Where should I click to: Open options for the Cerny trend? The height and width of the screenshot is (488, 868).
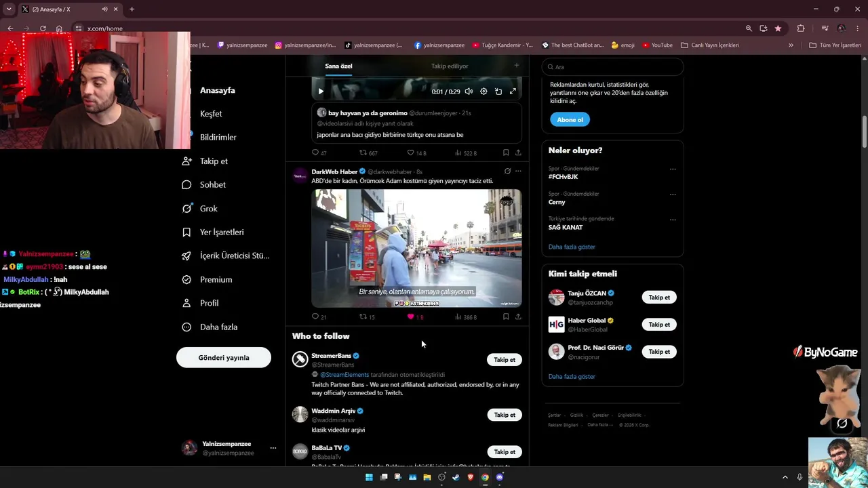click(x=673, y=194)
